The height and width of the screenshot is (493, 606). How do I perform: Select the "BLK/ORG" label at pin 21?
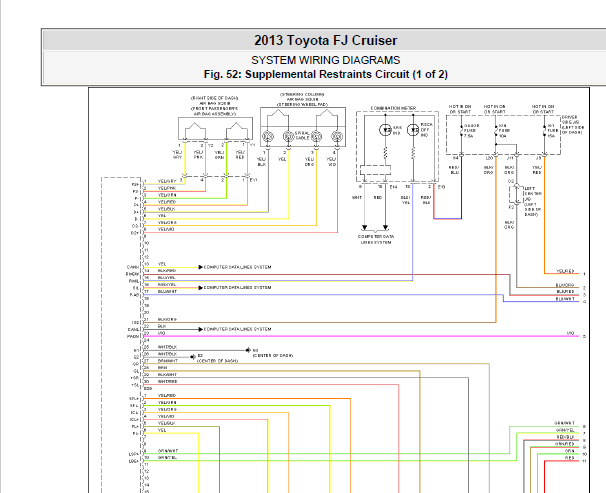(167, 320)
